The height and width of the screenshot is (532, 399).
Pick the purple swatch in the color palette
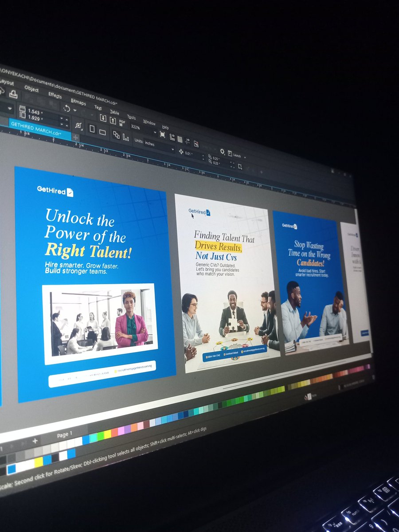tap(128, 429)
